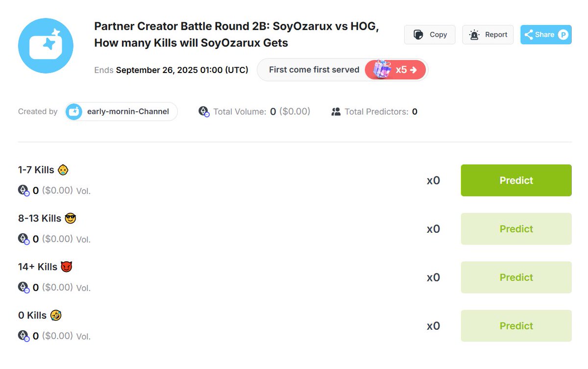Predict the 14+ Kills option

click(516, 277)
